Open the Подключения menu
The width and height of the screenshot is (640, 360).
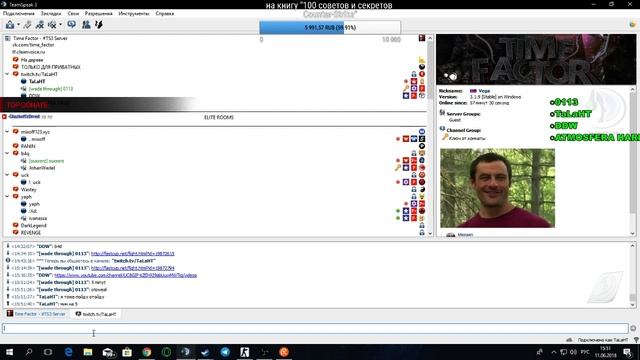pos(19,13)
